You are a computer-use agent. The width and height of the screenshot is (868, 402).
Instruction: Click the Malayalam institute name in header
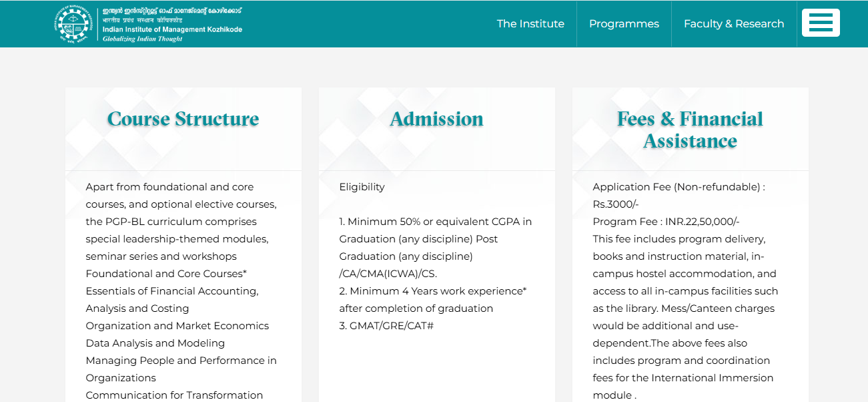[x=172, y=11]
